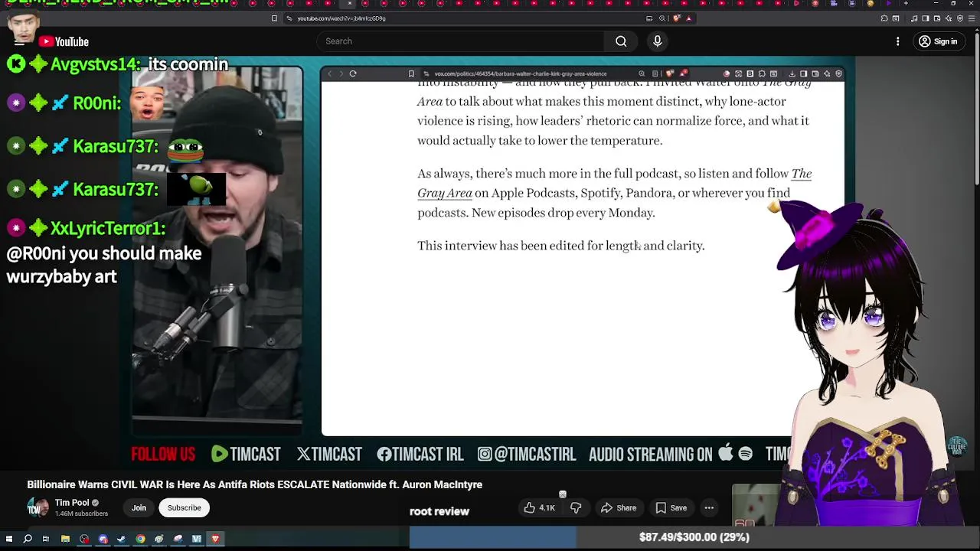Open File Explorer from the taskbar
980x551 pixels.
[65, 539]
